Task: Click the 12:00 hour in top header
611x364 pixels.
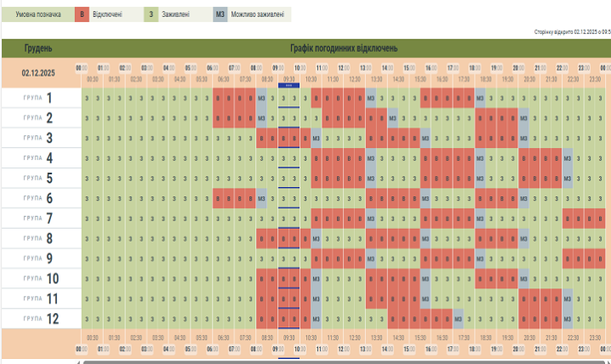Action: [x=344, y=67]
